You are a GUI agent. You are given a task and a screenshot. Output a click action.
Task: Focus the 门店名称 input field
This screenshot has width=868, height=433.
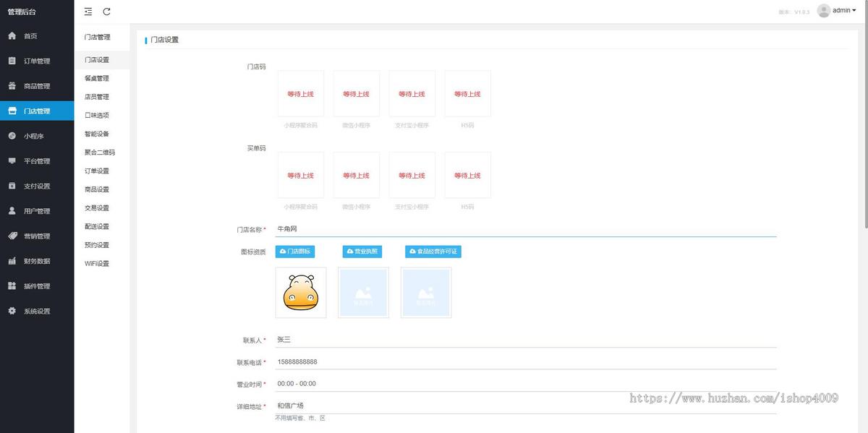(x=526, y=229)
